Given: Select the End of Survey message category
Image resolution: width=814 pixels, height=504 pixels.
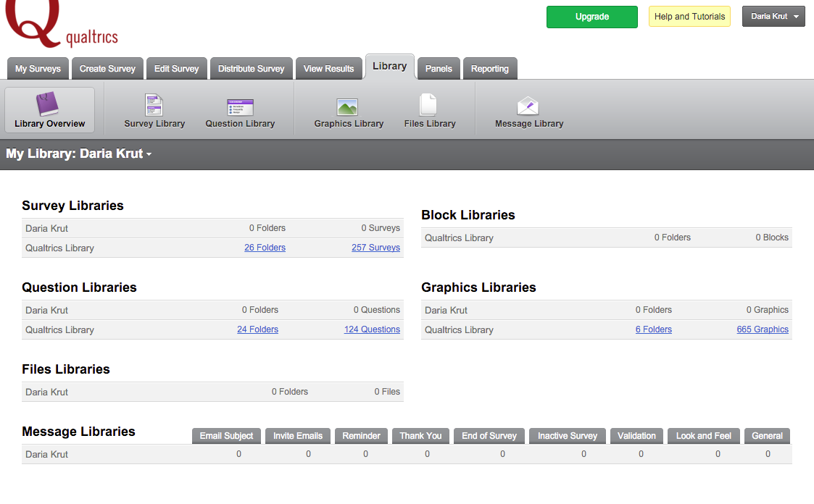Looking at the screenshot, I should point(489,436).
